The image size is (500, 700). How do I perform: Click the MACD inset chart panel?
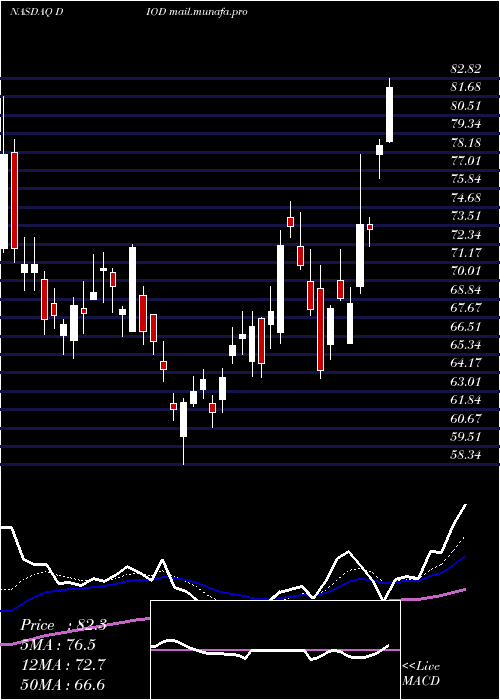[275, 650]
